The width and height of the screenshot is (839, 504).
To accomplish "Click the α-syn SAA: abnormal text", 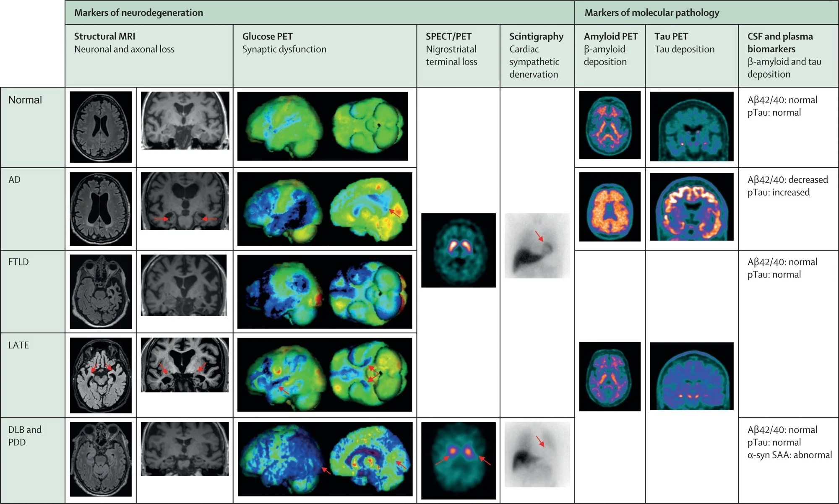I will coord(789,455).
